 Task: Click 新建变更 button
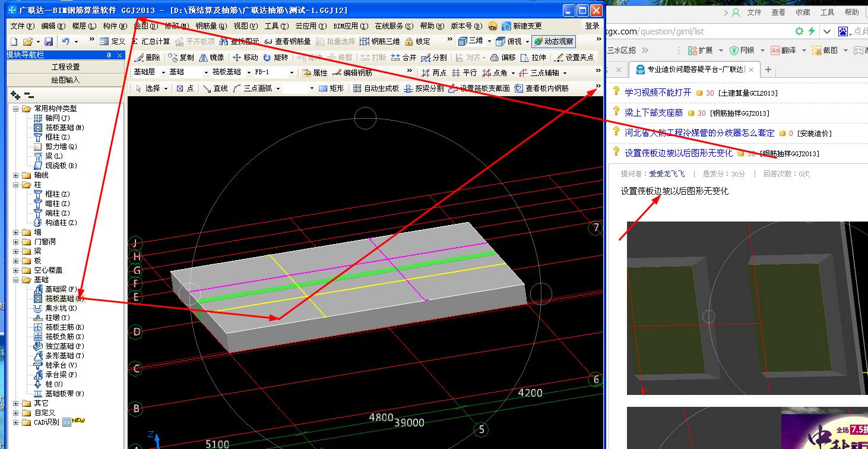(522, 26)
